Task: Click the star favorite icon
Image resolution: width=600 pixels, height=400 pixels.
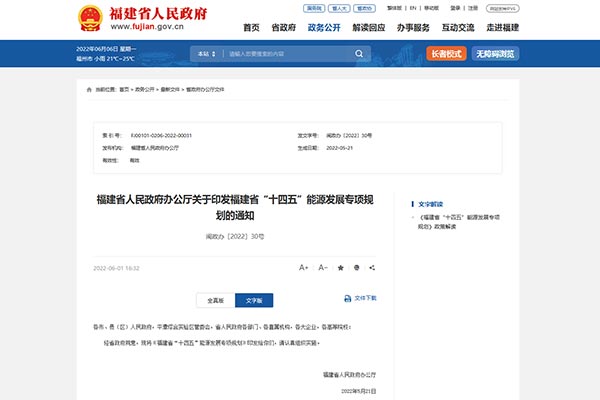Action: 341,268
